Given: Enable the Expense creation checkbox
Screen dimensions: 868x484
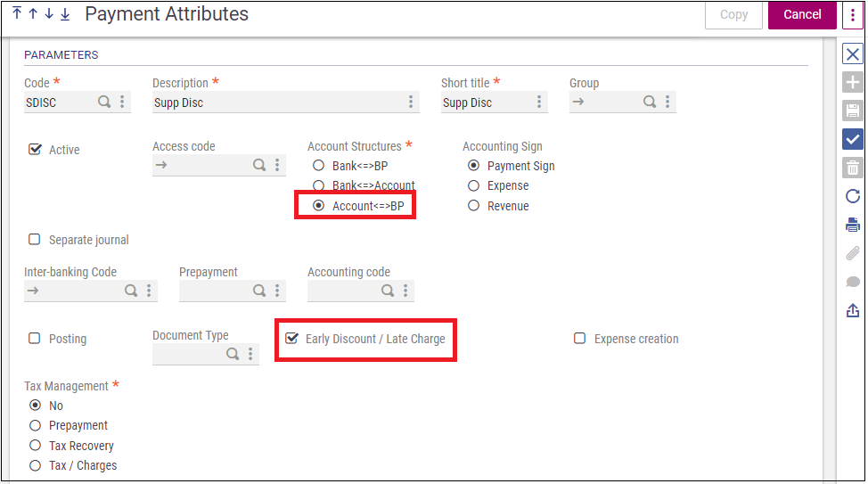Looking at the screenshot, I should coord(579,339).
